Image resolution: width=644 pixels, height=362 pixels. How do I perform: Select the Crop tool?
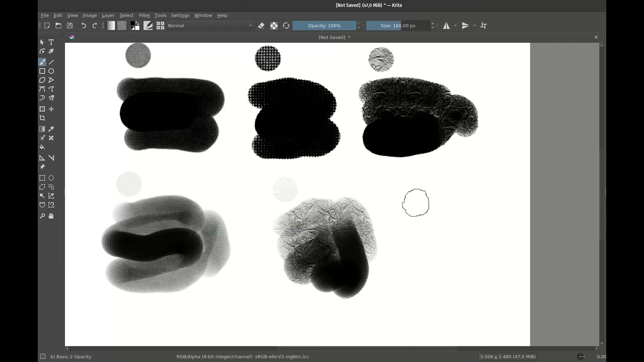(42, 118)
